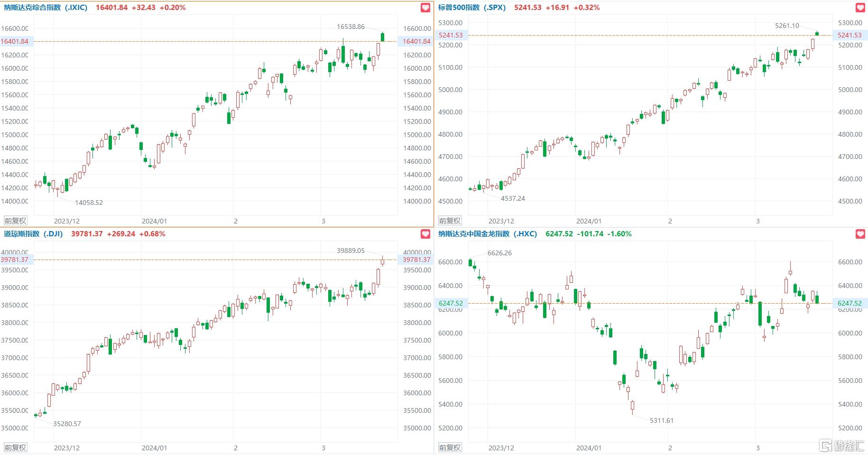Click the 2024/01 date label on DJI chart

(x=154, y=448)
